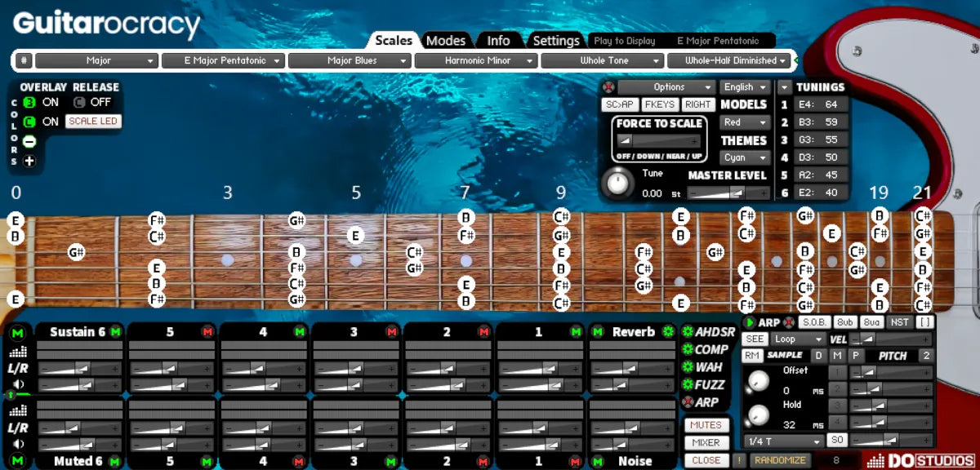Viewport: 980px width, 470px height.
Task: Unmute Sustain channel 5
Action: point(207,332)
